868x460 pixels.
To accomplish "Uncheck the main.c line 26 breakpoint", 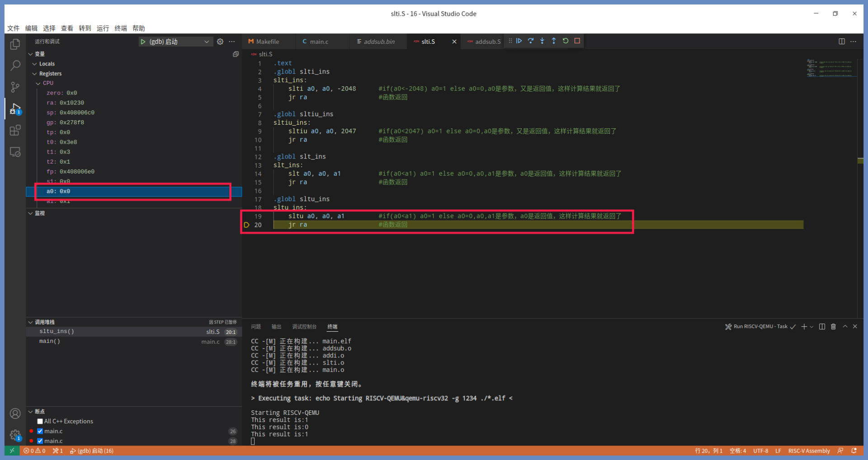I will 40,431.
